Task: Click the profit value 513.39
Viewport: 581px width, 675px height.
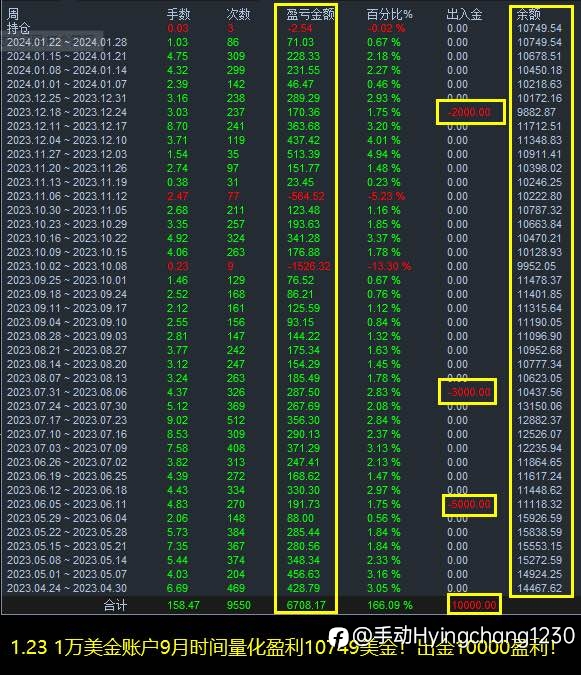Action: pos(303,154)
